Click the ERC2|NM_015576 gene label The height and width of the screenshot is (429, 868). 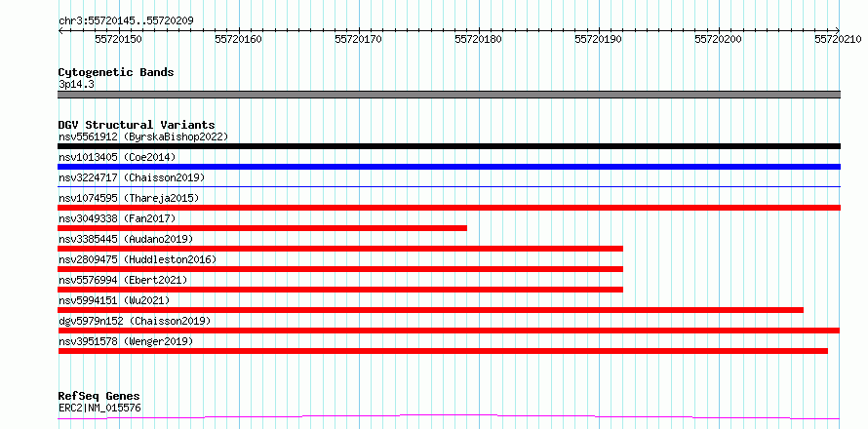pos(99,409)
